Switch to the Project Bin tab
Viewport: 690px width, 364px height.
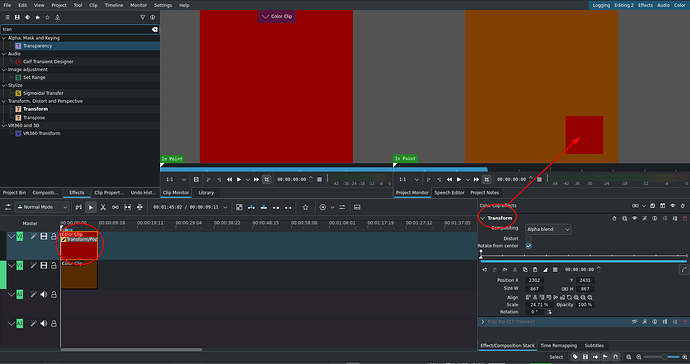tap(15, 193)
